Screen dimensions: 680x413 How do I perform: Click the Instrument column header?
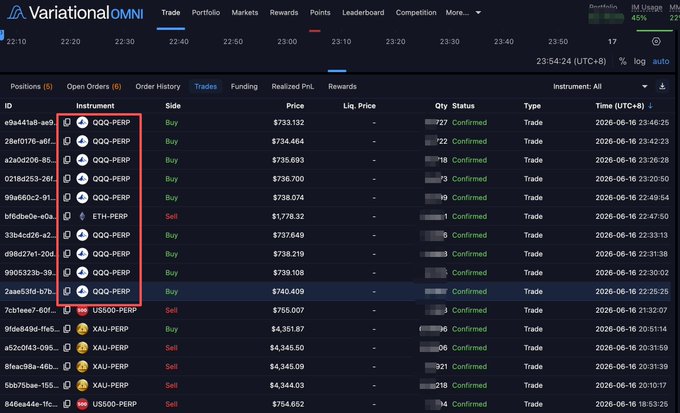[95, 105]
